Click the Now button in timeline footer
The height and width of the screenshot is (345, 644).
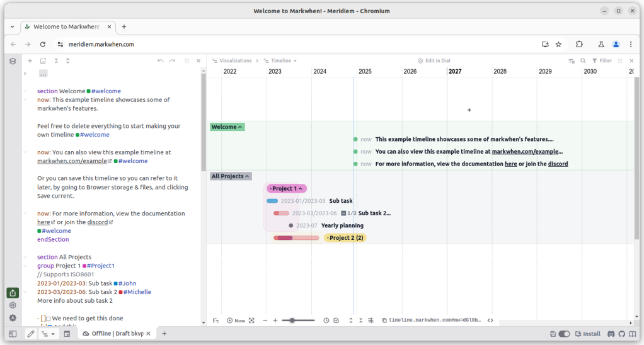tap(236, 320)
